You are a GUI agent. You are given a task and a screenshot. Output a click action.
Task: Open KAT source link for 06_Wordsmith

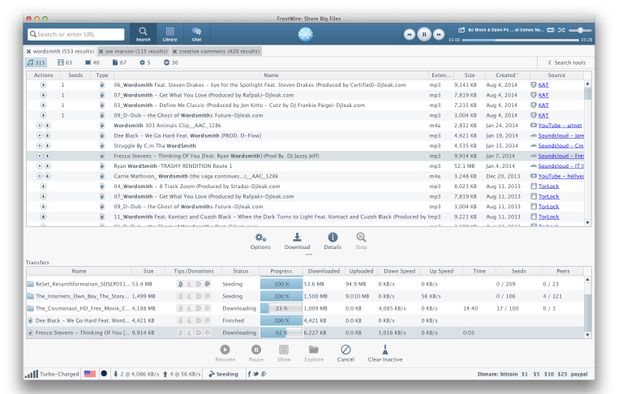point(543,85)
